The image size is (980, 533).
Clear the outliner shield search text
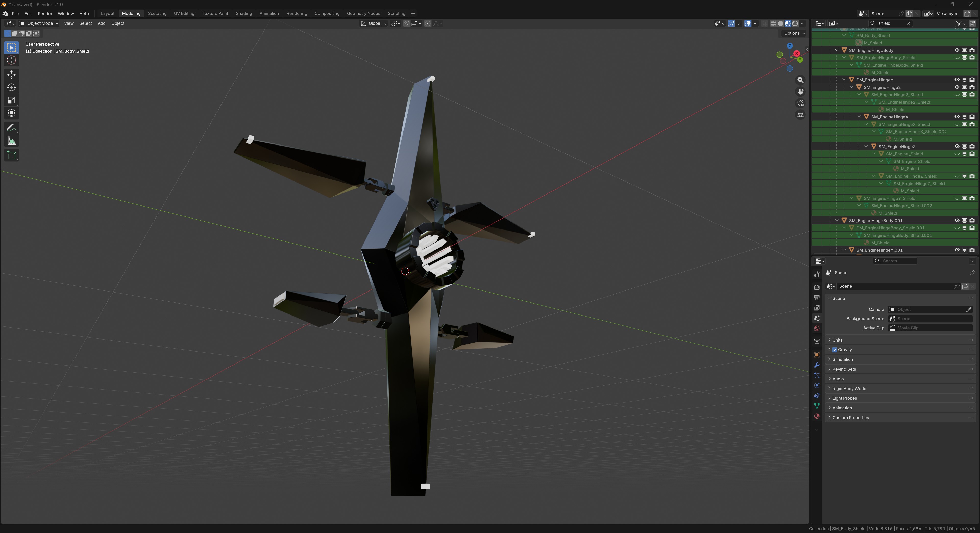909,23
